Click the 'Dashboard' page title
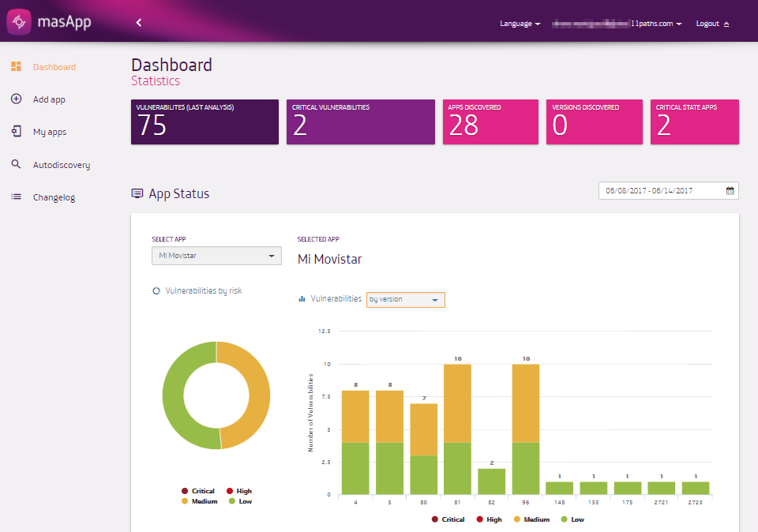 (x=171, y=65)
